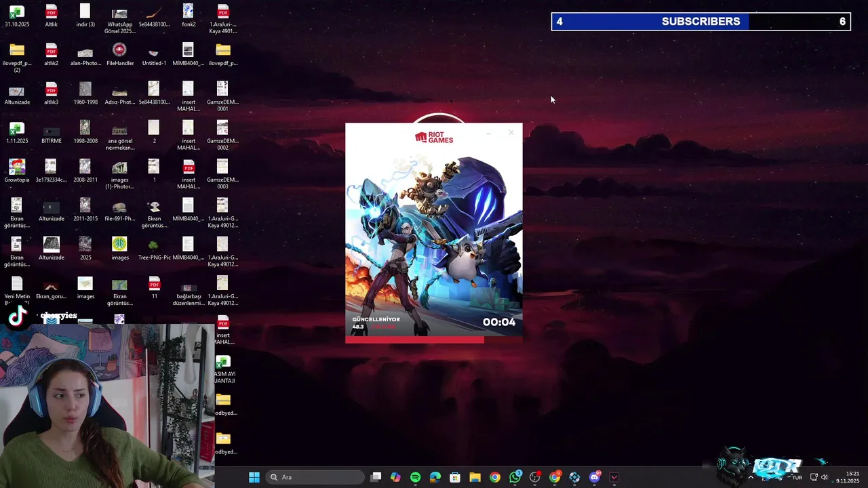Launch Microsoft Edge from the taskbar
Image resolution: width=868 pixels, height=488 pixels.
tap(435, 477)
